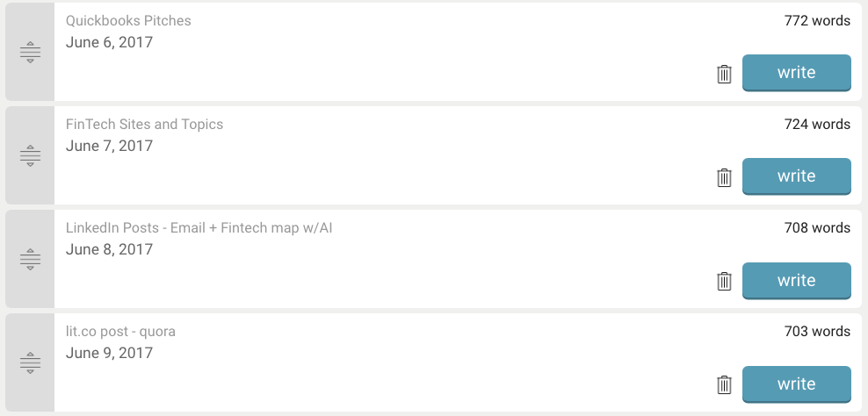Click the 708 words count label
This screenshot has height=416, width=868.
[817, 227]
